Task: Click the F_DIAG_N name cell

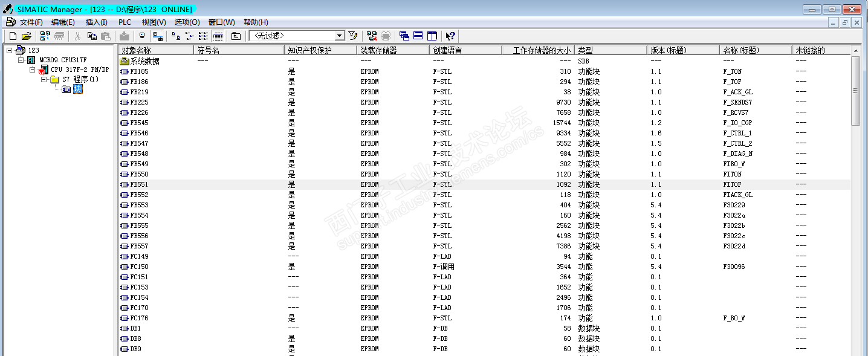Action: pos(737,154)
